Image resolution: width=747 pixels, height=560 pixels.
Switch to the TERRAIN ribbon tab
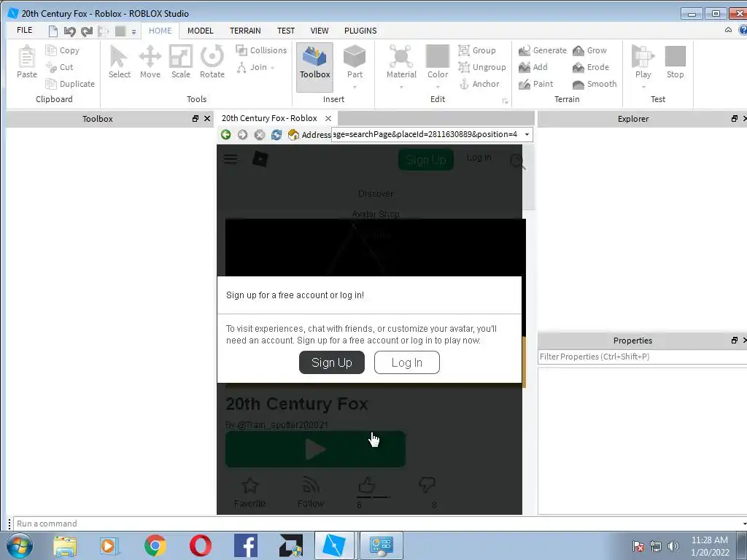click(245, 31)
